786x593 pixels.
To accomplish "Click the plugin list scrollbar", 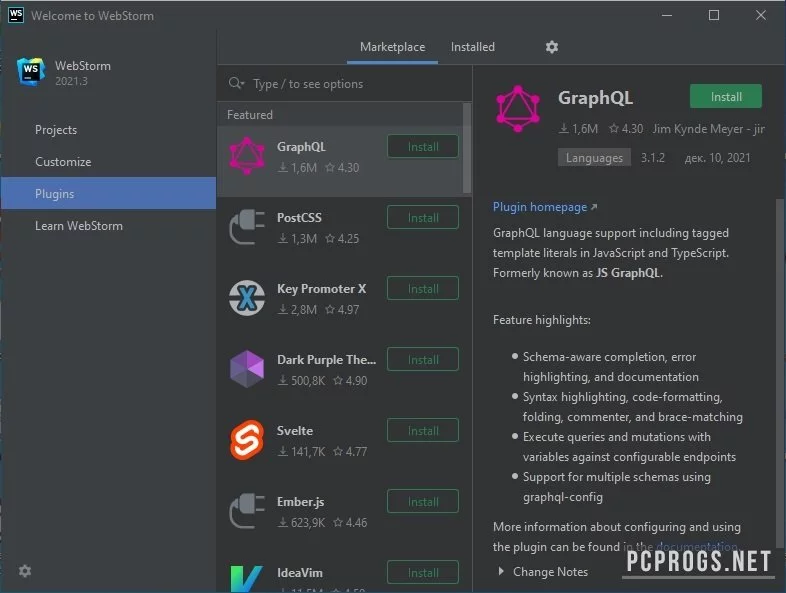I will pyautogui.click(x=467, y=148).
